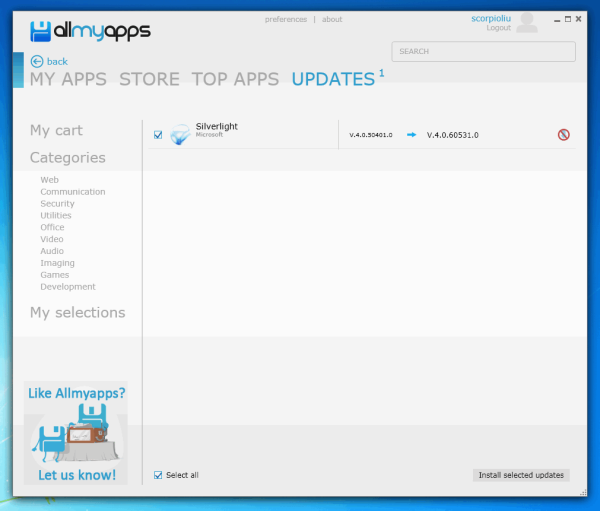Go to the TOP APPS tab
600x511 pixels.
coord(235,79)
